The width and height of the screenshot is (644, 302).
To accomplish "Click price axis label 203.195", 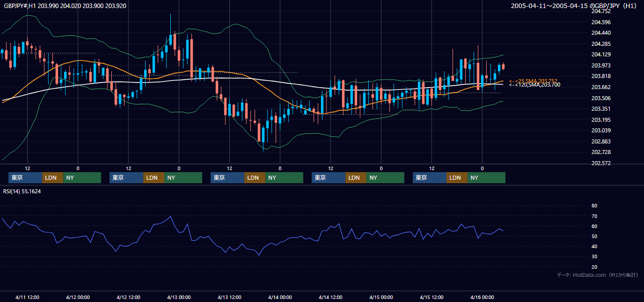I will (600, 120).
